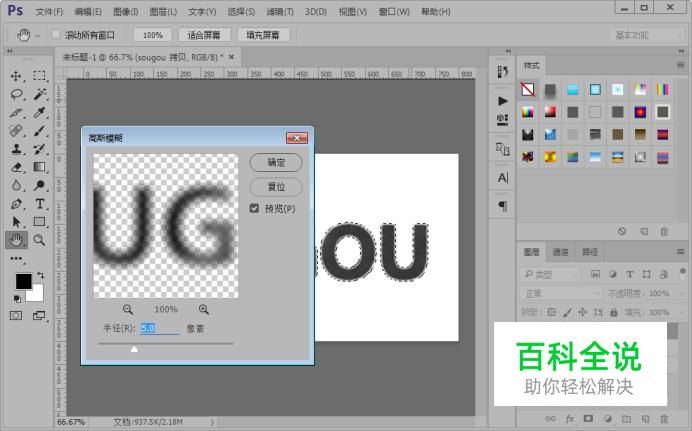Switch to the Paths tab
Viewport: 692px width, 431px height.
(590, 252)
